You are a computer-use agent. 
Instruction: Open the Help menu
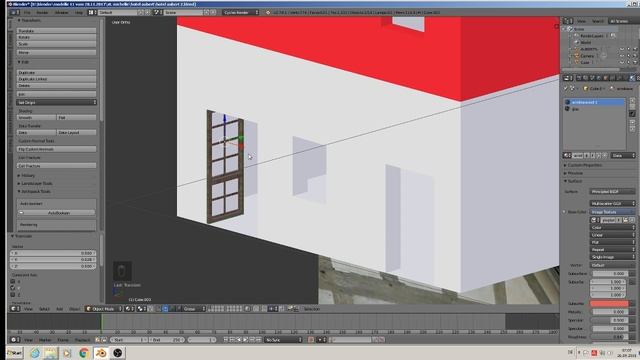(x=78, y=12)
